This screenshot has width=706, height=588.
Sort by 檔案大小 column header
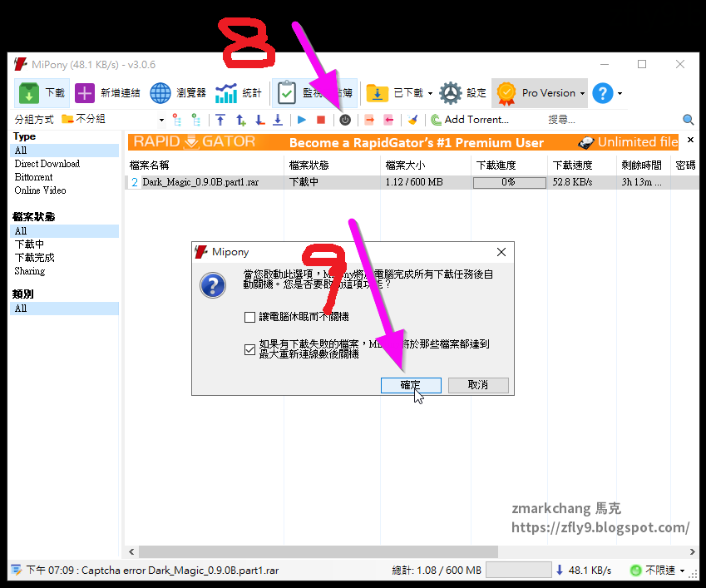coord(426,166)
